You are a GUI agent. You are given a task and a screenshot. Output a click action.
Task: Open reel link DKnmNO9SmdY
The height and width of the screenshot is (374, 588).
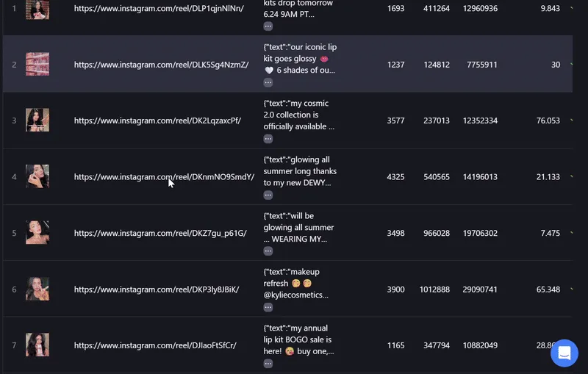pos(164,177)
